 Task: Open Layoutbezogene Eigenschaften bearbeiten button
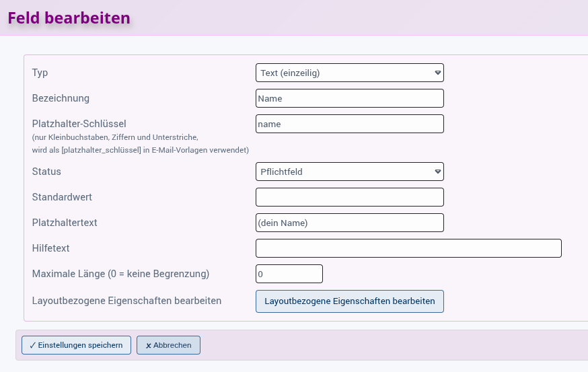(x=349, y=301)
